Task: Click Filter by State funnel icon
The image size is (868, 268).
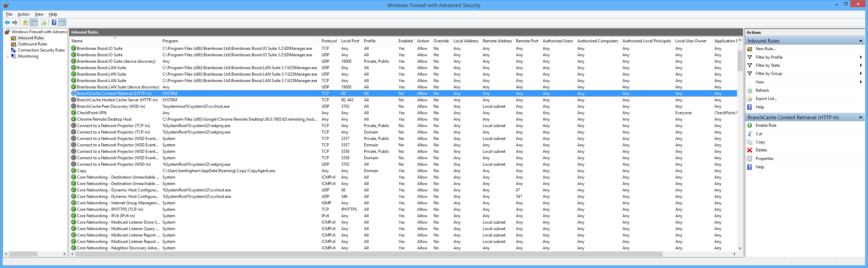Action: click(x=750, y=65)
